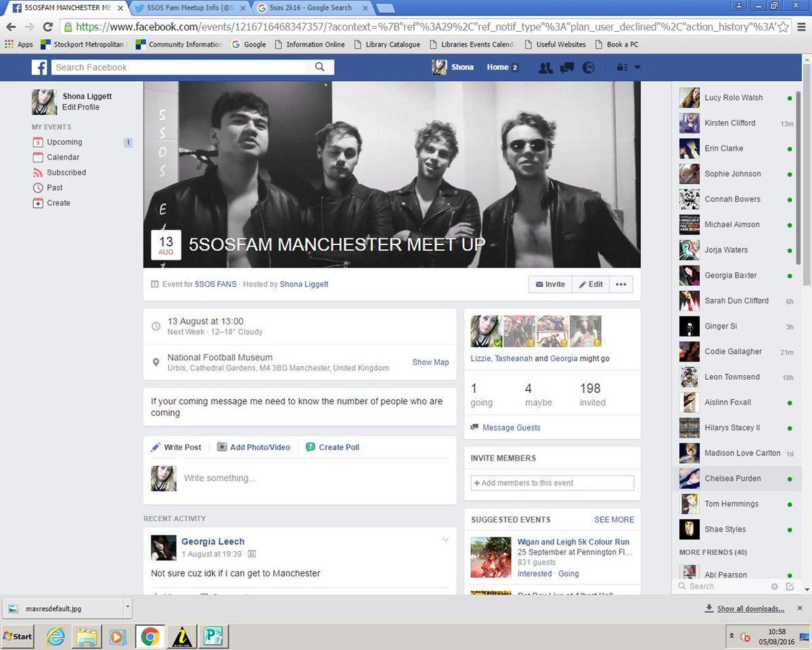Go to Home in header
The width and height of the screenshot is (812, 650).
[497, 67]
